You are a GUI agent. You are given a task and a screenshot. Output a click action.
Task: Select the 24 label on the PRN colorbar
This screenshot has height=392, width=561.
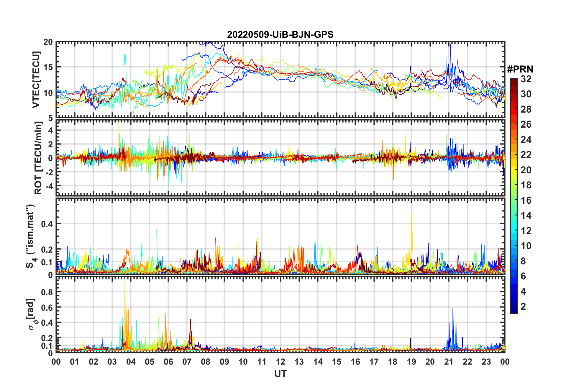pyautogui.click(x=526, y=140)
